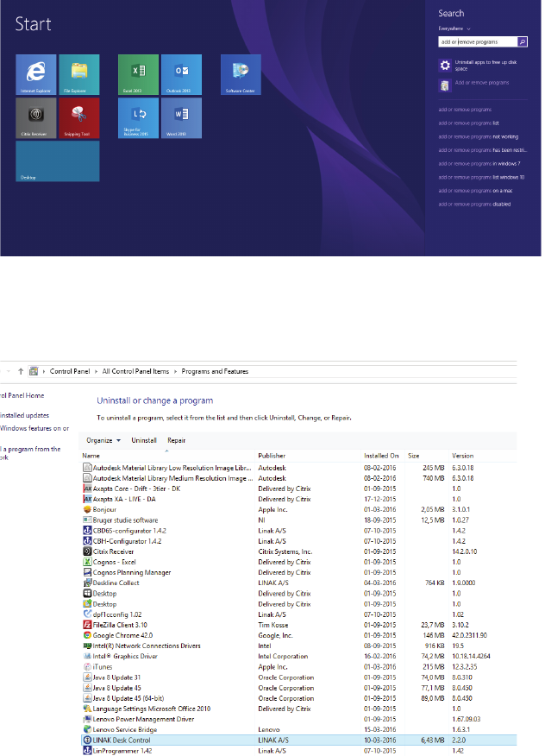The height and width of the screenshot is (756, 545).
Task: Expand the Everywhere search scope dropdown
Action: pyautogui.click(x=454, y=28)
